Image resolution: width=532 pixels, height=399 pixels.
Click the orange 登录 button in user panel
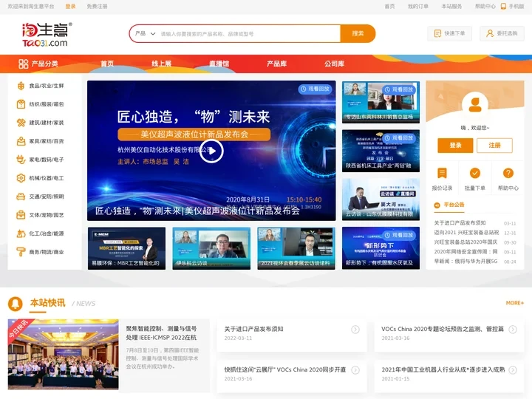[455, 146]
